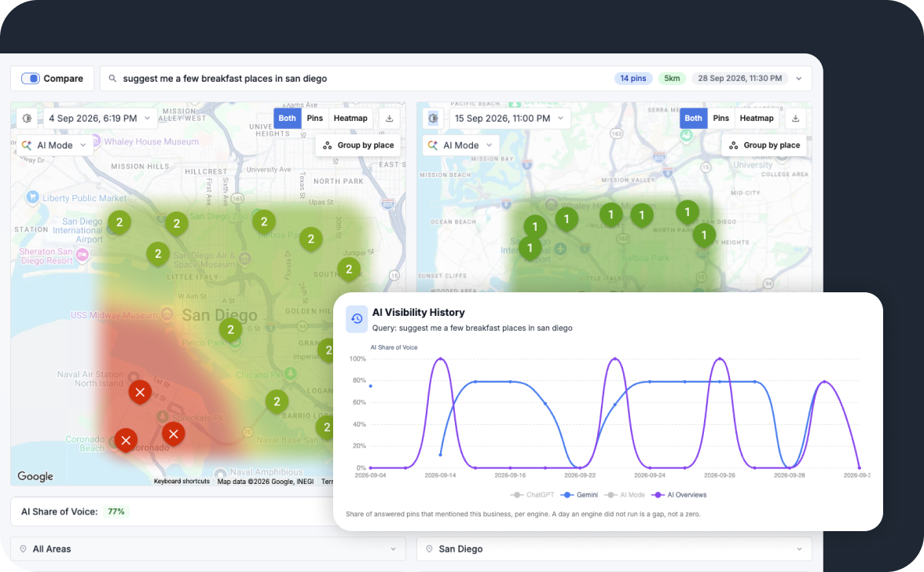The image size is (924, 572).
Task: Click the San Diego Air & Space Museum marker
Action: [245, 258]
